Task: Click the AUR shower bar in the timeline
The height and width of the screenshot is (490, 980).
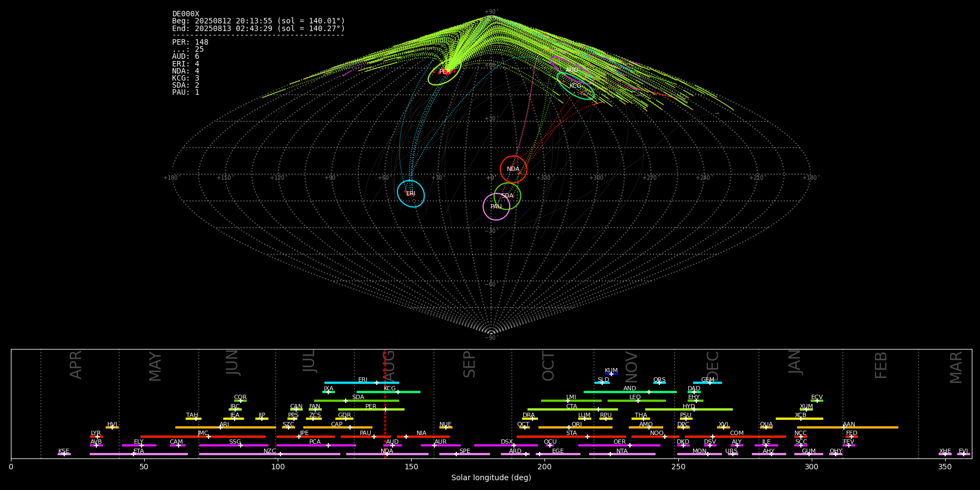Action: click(x=440, y=445)
